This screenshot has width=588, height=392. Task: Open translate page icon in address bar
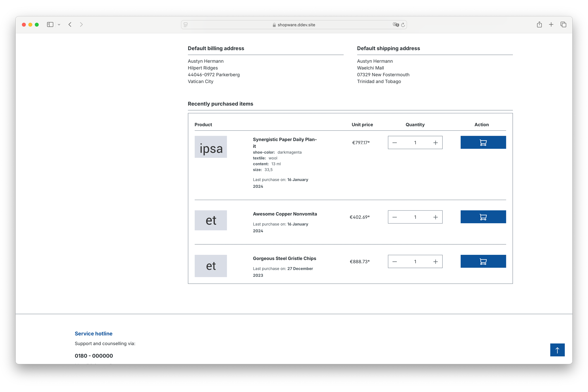click(x=396, y=25)
